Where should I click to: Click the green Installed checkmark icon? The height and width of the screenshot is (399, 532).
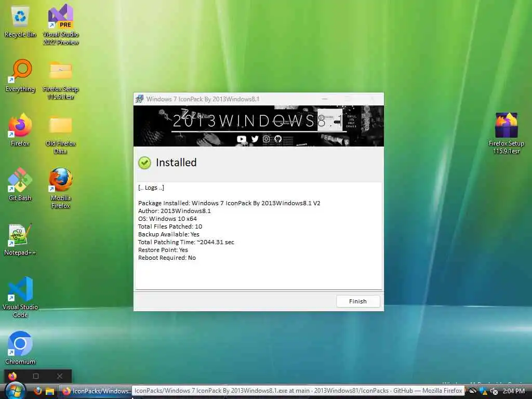click(x=144, y=163)
